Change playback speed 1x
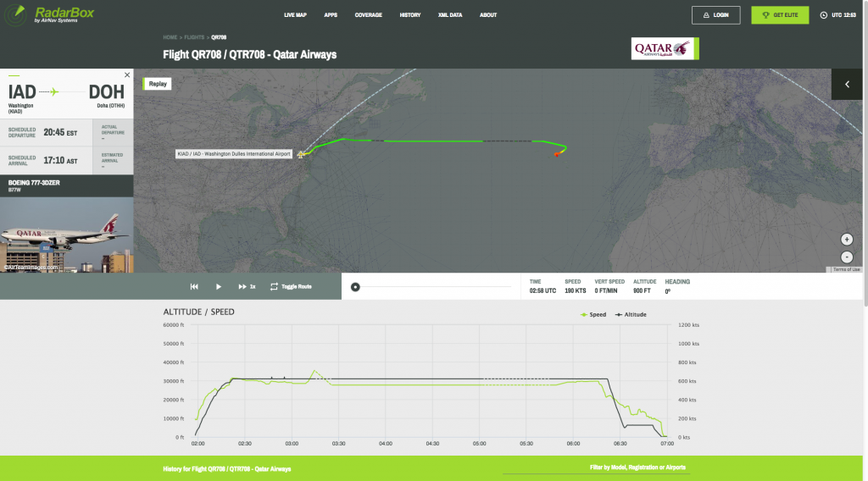This screenshot has width=868, height=481. (x=247, y=286)
